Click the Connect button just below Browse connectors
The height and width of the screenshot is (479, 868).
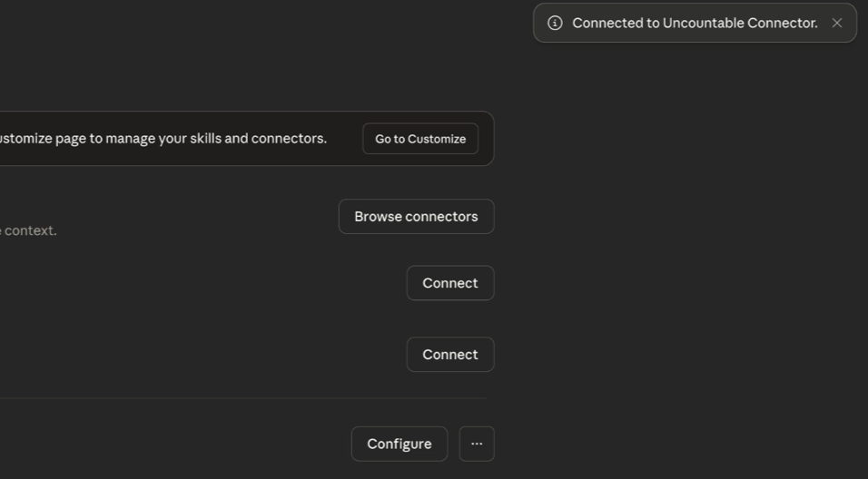(450, 283)
